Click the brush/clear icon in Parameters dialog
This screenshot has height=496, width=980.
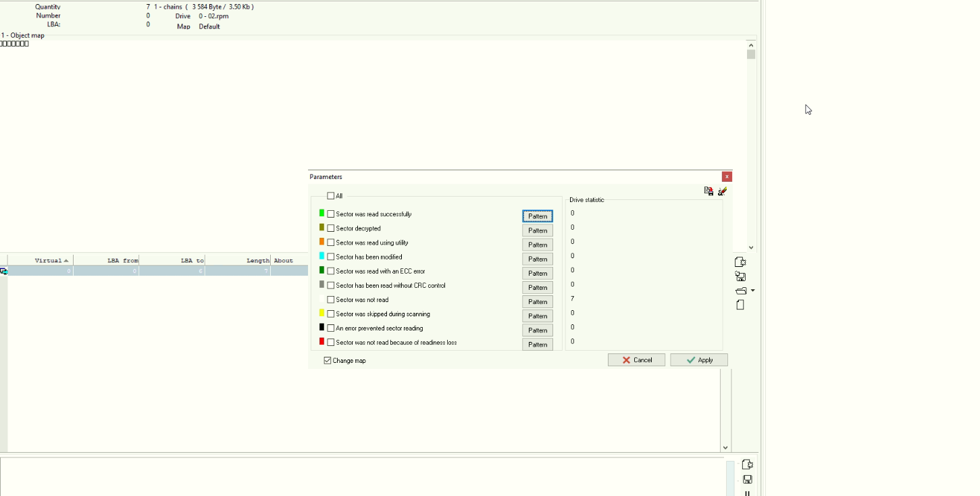[x=723, y=191]
